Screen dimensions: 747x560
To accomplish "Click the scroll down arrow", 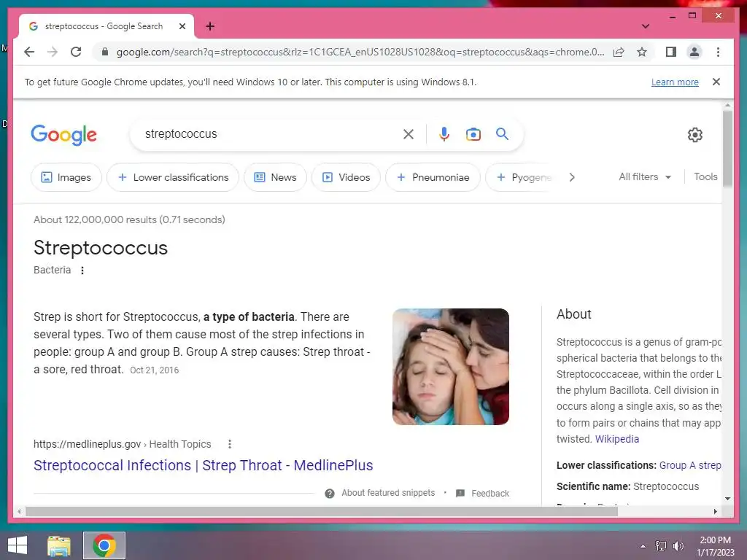I will [727, 499].
